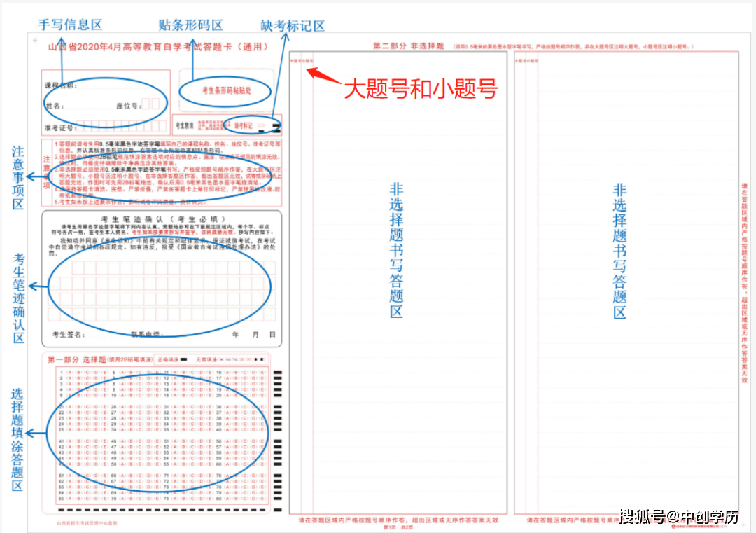The width and height of the screenshot is (756, 533).
Task: Click the 考生条形码粘贴处 oval area
Action: pos(225,90)
